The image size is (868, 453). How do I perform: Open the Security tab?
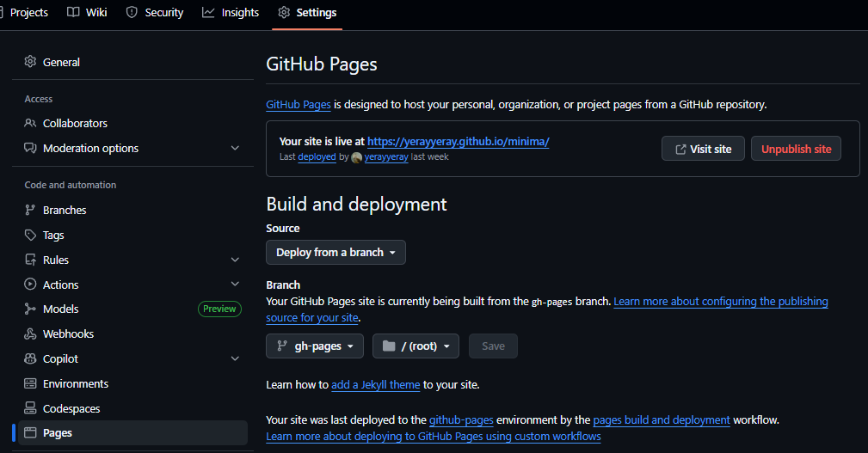point(155,12)
